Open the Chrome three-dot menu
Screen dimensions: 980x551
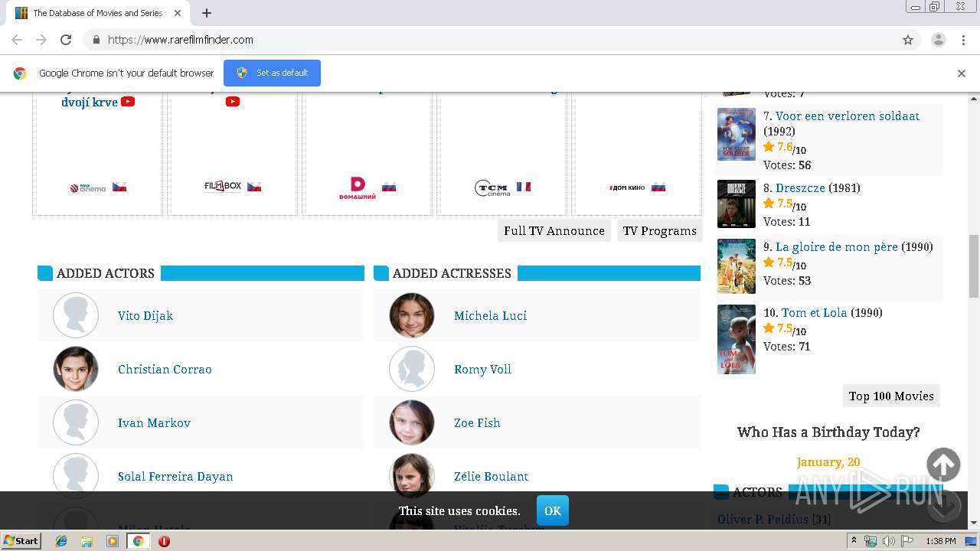tap(963, 40)
